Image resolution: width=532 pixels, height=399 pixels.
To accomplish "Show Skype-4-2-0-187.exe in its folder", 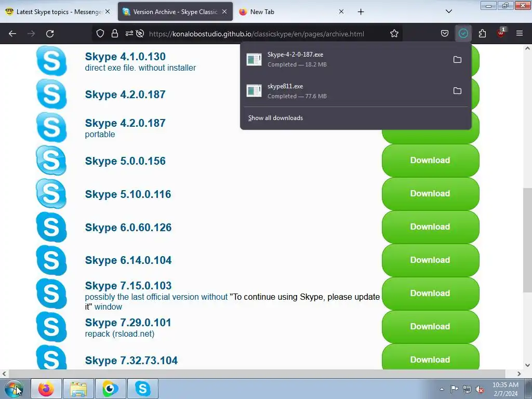I will tap(457, 60).
